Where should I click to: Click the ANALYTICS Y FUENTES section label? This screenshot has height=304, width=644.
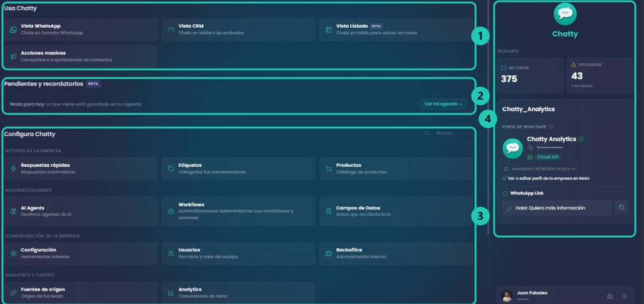click(30, 275)
